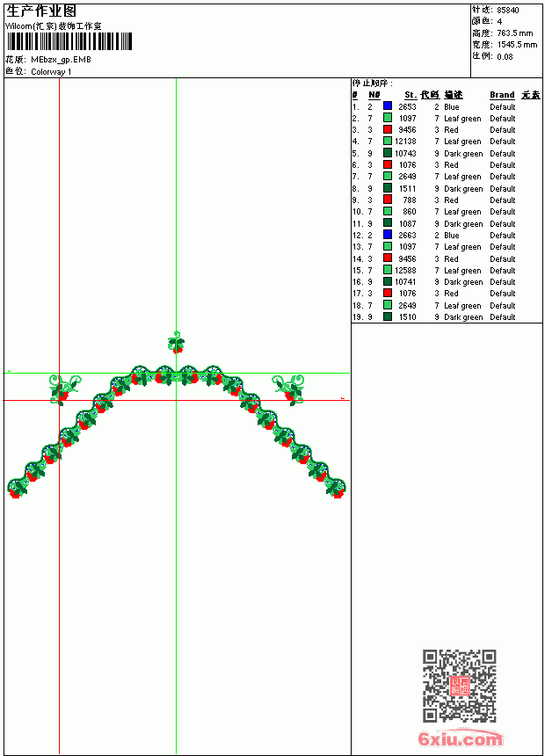Click the blue swatch in row 1

click(x=388, y=106)
